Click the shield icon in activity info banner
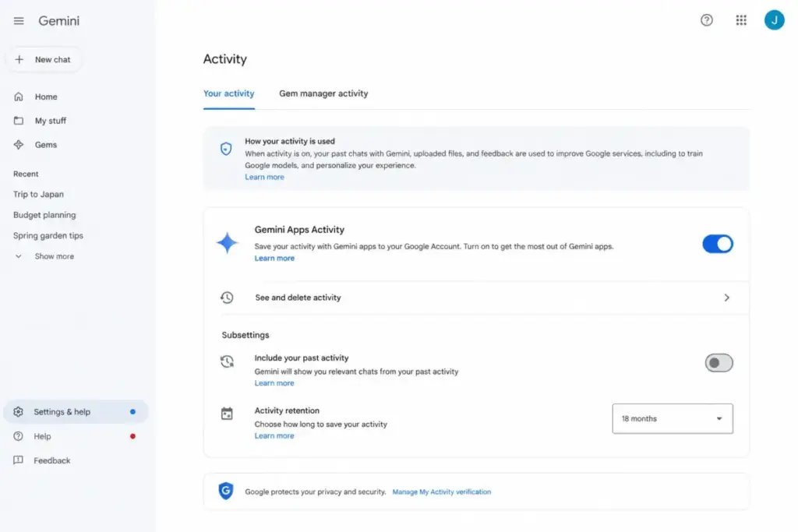This screenshot has height=532, width=798. pyautogui.click(x=226, y=149)
